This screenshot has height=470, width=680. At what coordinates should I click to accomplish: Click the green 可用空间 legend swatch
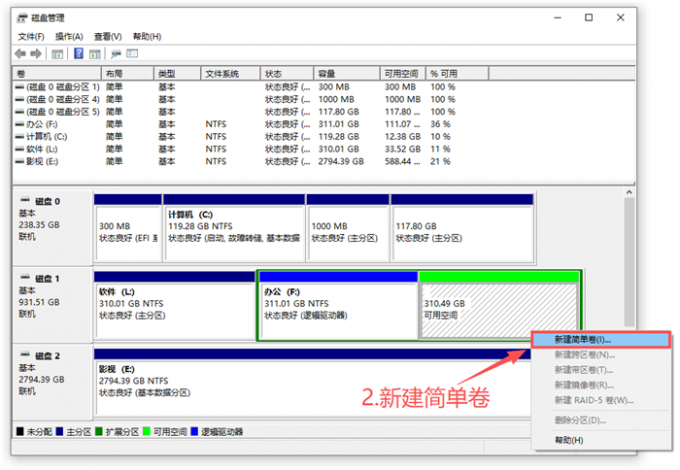pyautogui.click(x=146, y=432)
